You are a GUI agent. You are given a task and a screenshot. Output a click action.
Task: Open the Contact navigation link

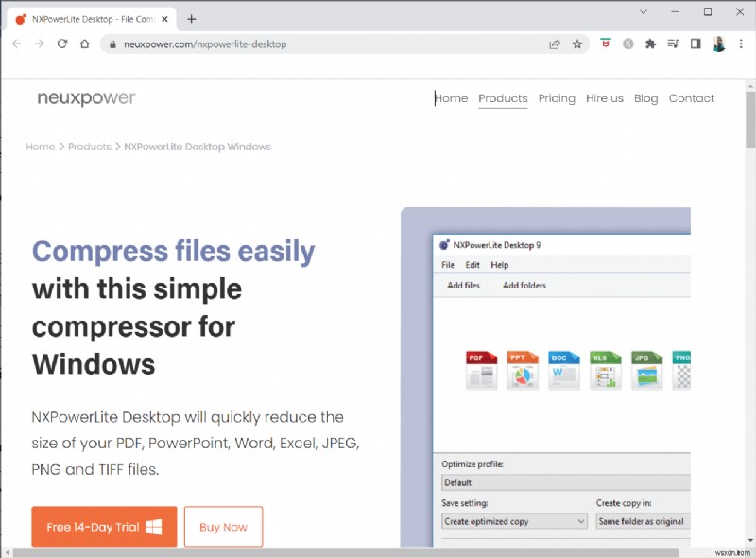coord(692,98)
